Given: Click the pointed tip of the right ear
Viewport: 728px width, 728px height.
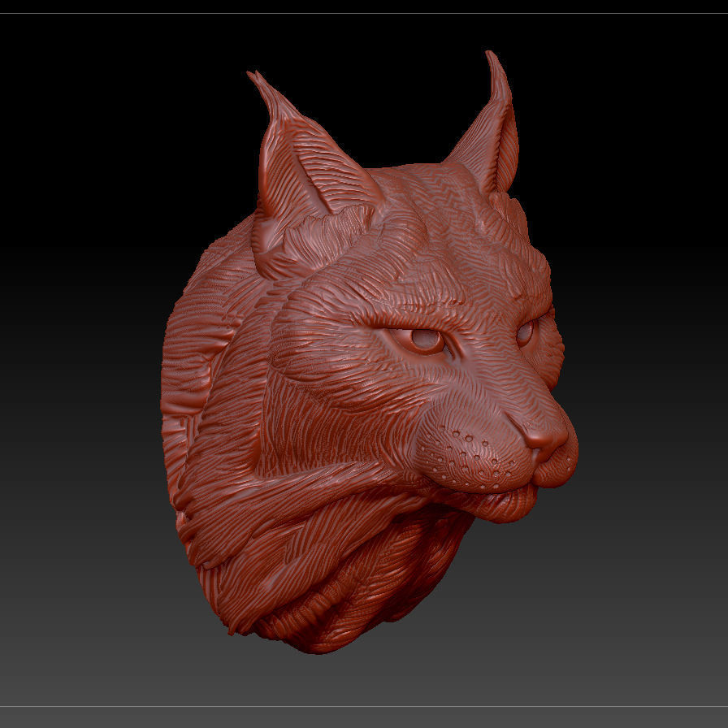Looking at the screenshot, I should click(492, 58).
